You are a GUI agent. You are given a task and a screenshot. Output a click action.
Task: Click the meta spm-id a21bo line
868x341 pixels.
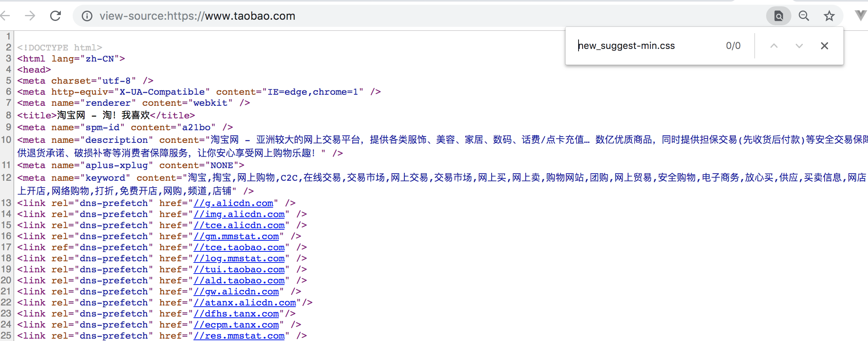pyautogui.click(x=125, y=127)
